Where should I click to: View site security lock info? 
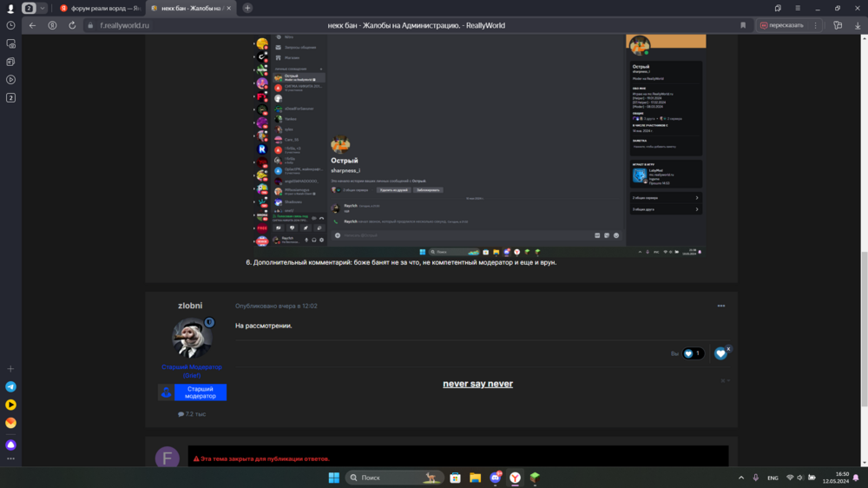pyautogui.click(x=90, y=25)
